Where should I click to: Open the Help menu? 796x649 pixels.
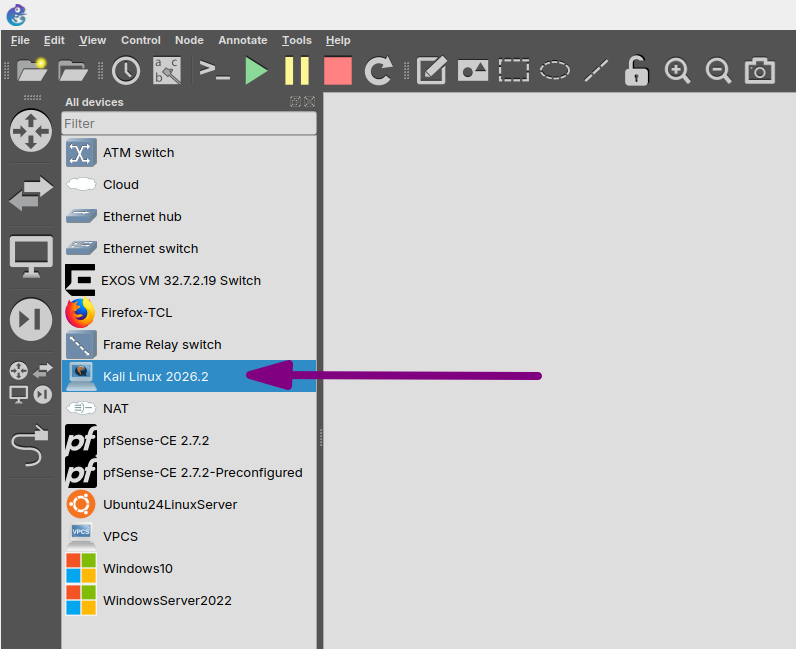(x=338, y=40)
